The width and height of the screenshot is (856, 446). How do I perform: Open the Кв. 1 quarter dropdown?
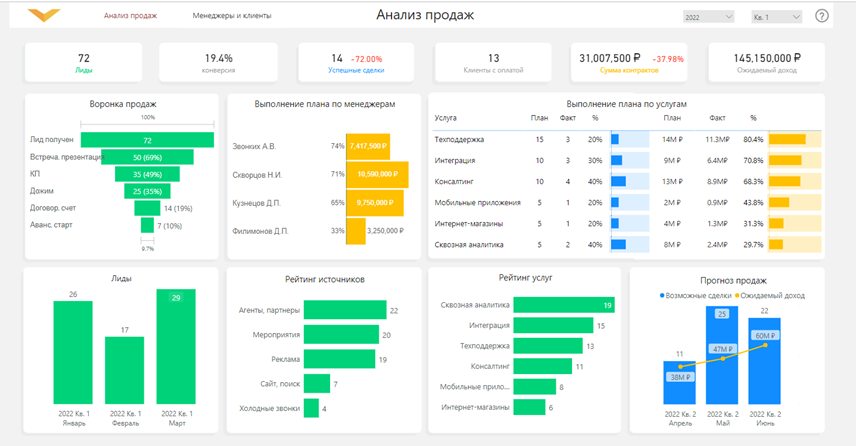pos(776,17)
